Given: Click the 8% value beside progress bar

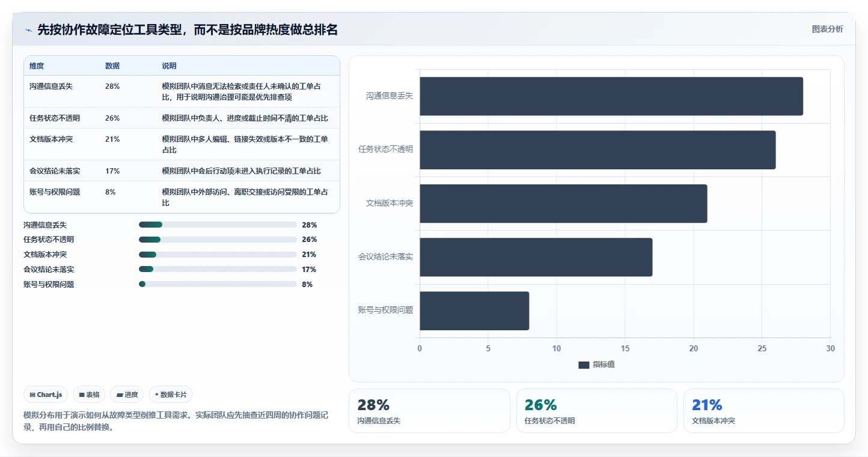Looking at the screenshot, I should pos(307,285).
